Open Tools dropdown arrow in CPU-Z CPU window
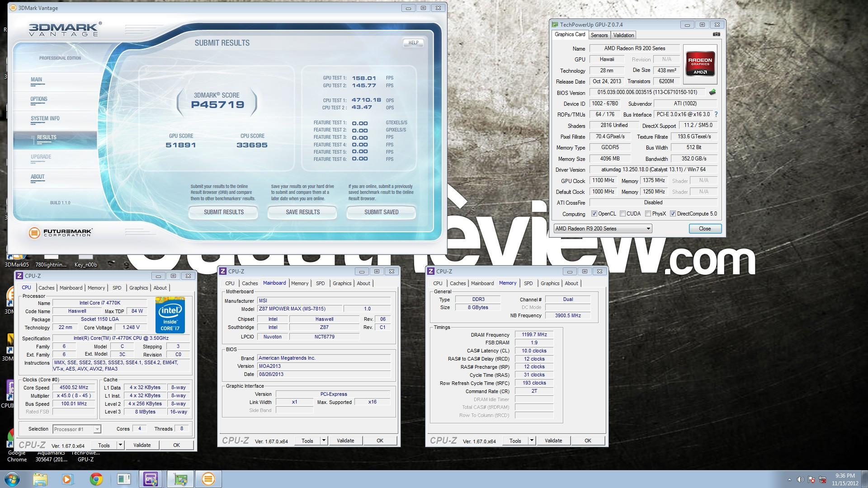Image resolution: width=868 pixels, height=488 pixels. click(120, 445)
